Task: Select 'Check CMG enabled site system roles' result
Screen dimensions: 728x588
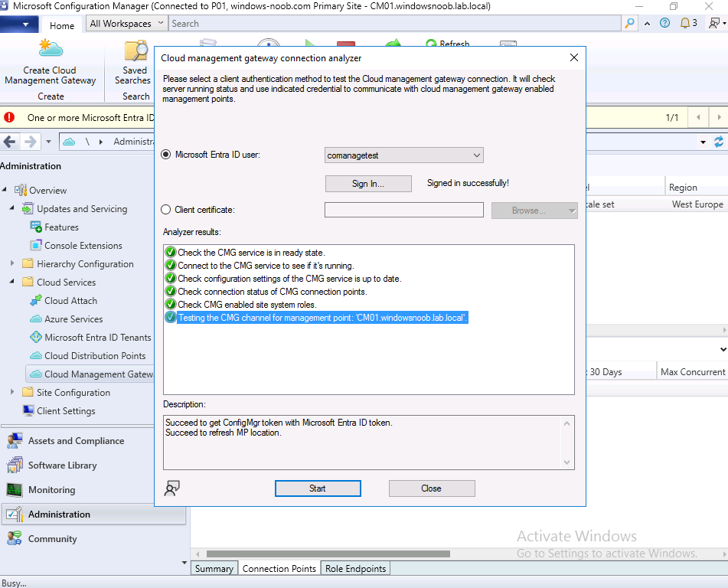Action: pyautogui.click(x=247, y=304)
